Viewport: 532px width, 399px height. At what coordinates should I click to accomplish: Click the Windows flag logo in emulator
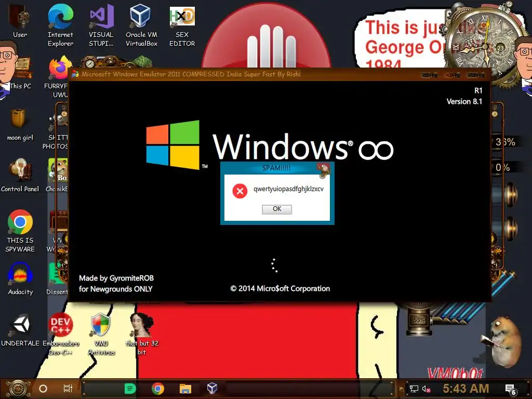172,145
